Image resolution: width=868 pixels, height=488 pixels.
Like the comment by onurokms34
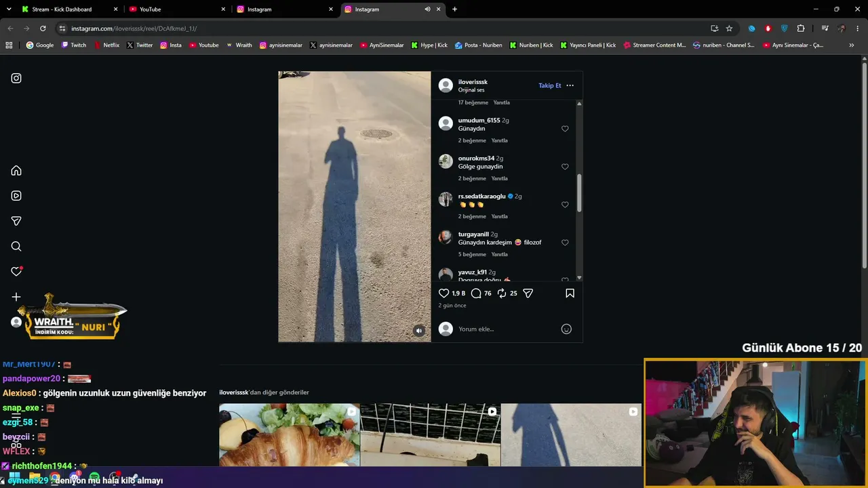[565, 167]
